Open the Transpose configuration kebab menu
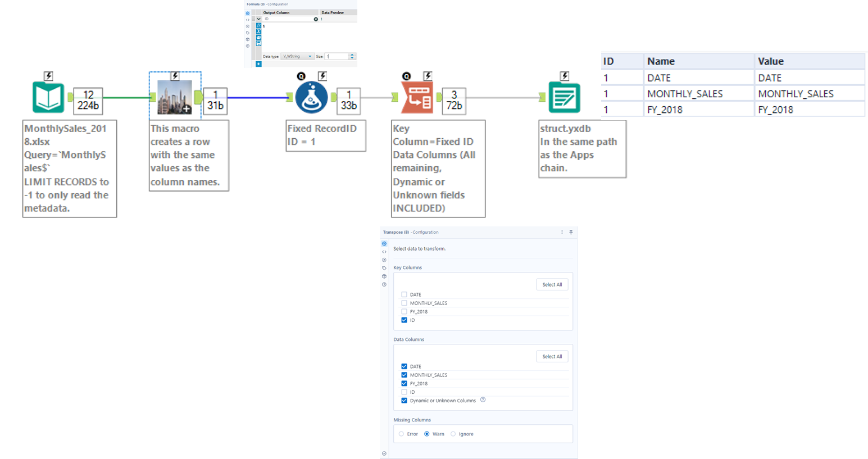This screenshot has width=868, height=459. 561,232
